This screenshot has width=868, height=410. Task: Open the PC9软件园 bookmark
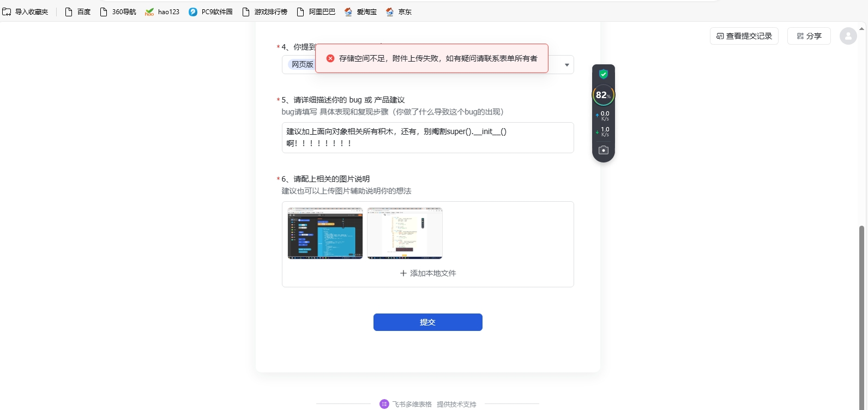[x=210, y=11]
